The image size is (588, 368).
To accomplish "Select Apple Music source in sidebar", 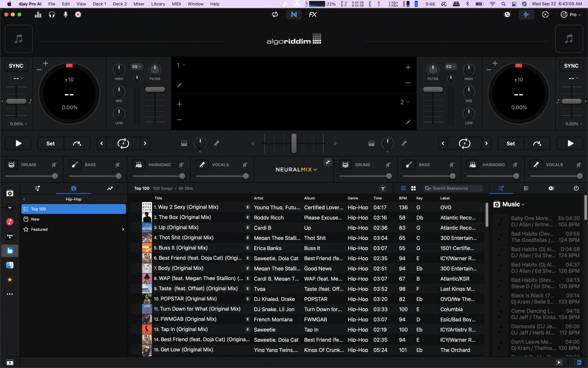I will 10,222.
